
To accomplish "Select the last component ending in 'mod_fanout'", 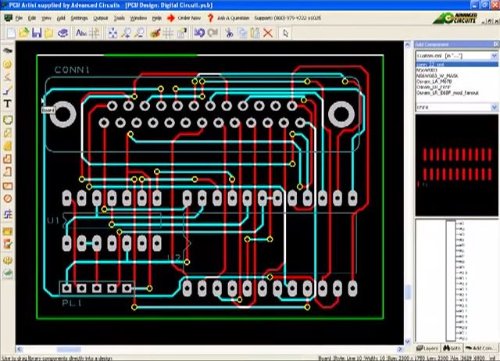I will coord(447,93).
